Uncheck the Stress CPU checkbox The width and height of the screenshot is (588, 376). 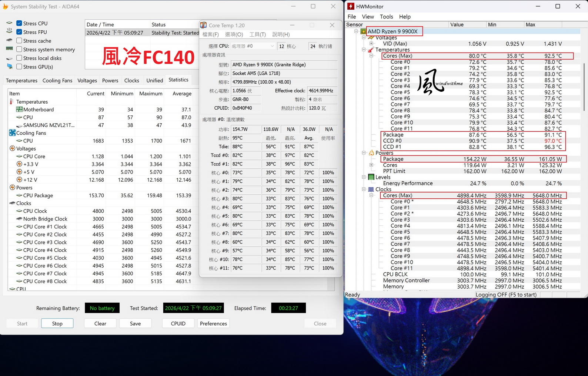(19, 23)
